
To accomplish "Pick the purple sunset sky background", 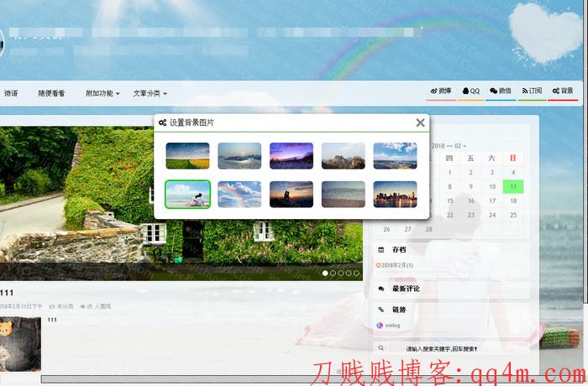I will pyautogui.click(x=291, y=155).
